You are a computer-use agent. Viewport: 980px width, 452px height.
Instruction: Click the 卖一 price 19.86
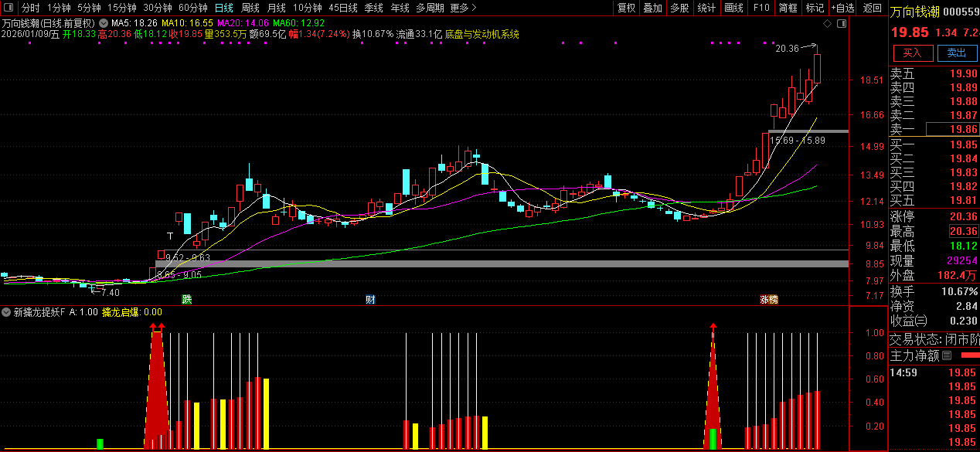tap(964, 129)
